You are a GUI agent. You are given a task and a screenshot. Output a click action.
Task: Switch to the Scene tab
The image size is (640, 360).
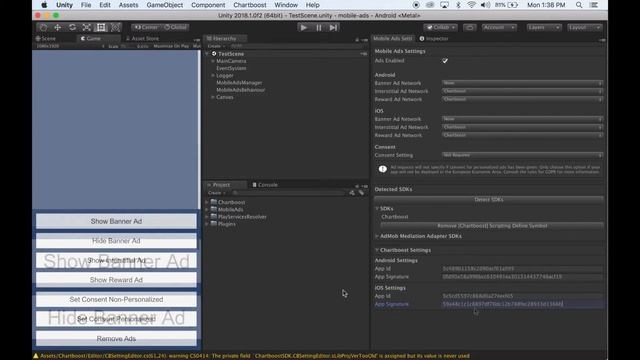click(46, 38)
